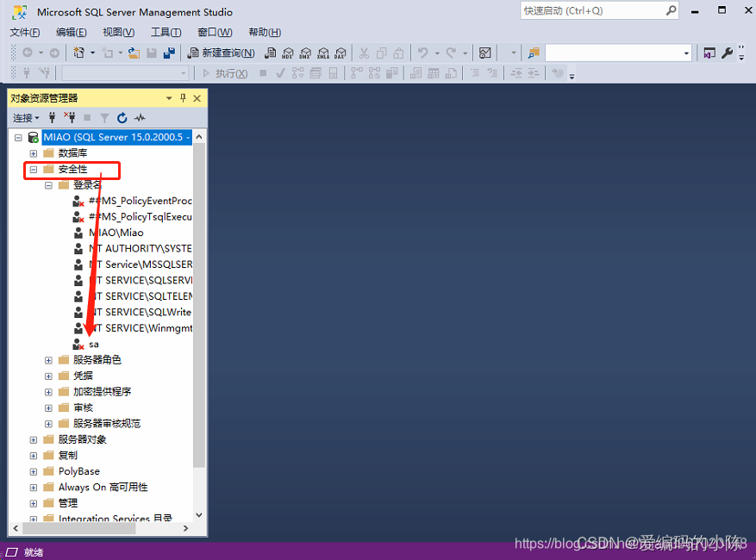The image size is (756, 560).
Task: Expand the 审核 folder
Action: tap(48, 408)
